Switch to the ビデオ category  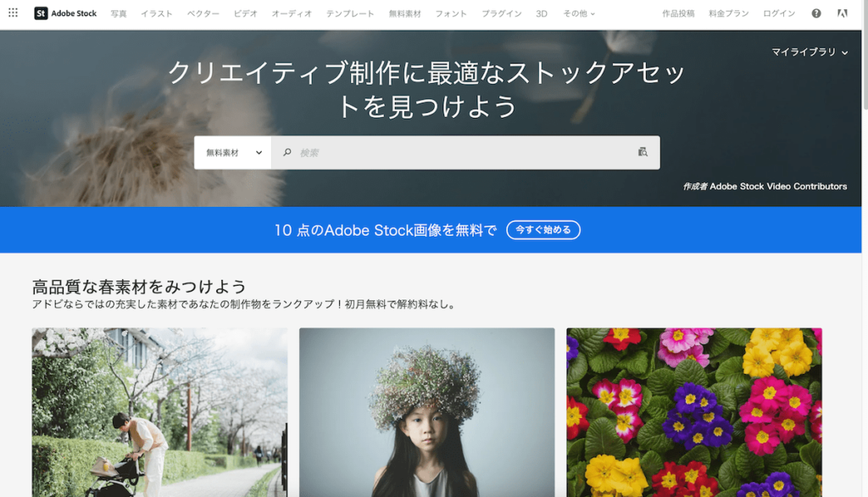coord(245,13)
